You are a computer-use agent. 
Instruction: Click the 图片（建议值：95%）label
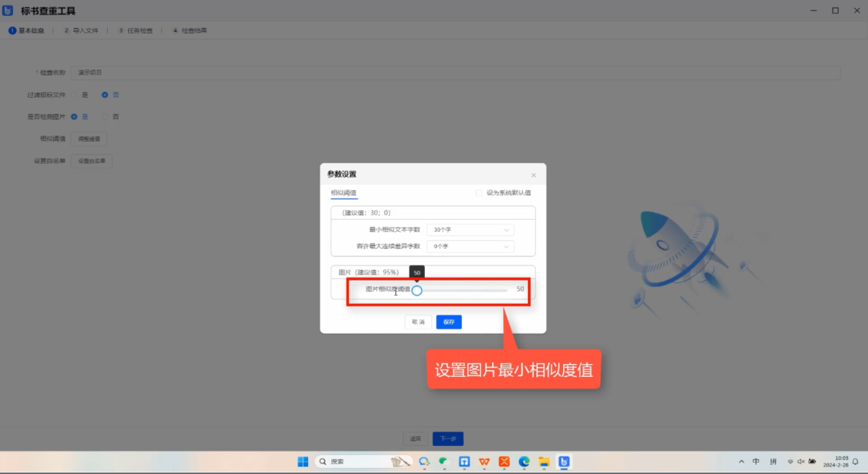point(369,272)
